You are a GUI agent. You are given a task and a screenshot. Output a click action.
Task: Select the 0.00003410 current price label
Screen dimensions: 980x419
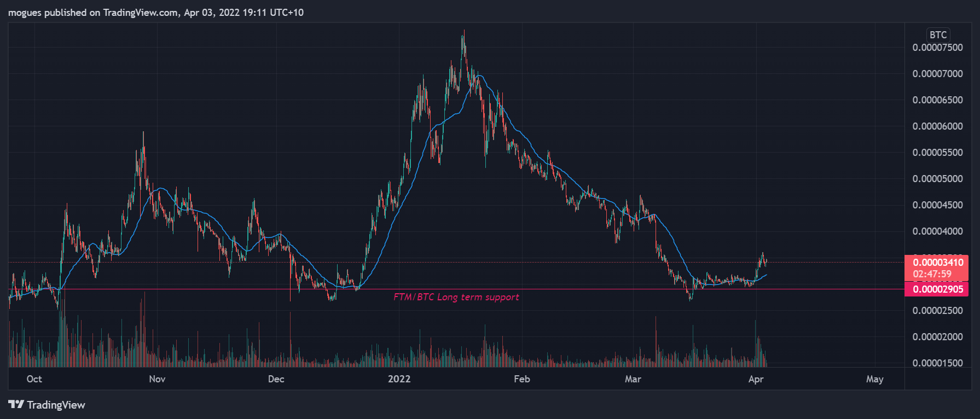938,263
